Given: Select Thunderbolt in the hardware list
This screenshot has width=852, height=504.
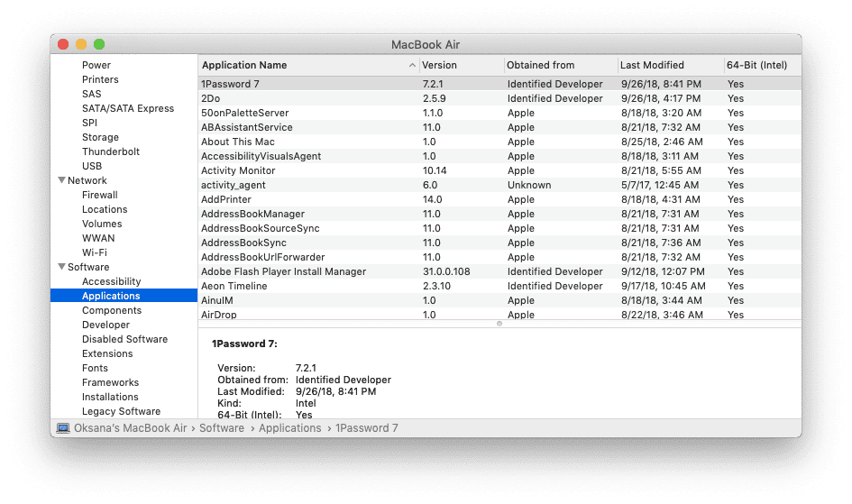Looking at the screenshot, I should coord(111,151).
